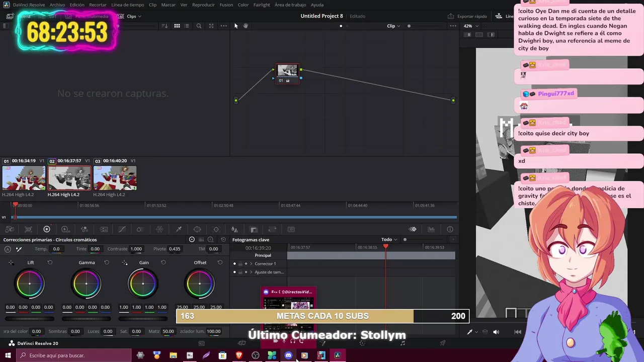Switch gallery to list view
Viewport: 644px width, 362px height.
coord(187,26)
